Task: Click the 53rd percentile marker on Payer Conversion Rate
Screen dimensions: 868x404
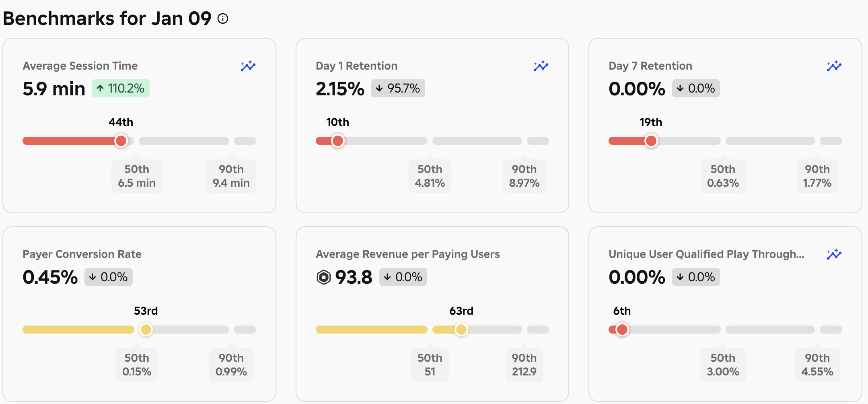Action: pos(146,330)
